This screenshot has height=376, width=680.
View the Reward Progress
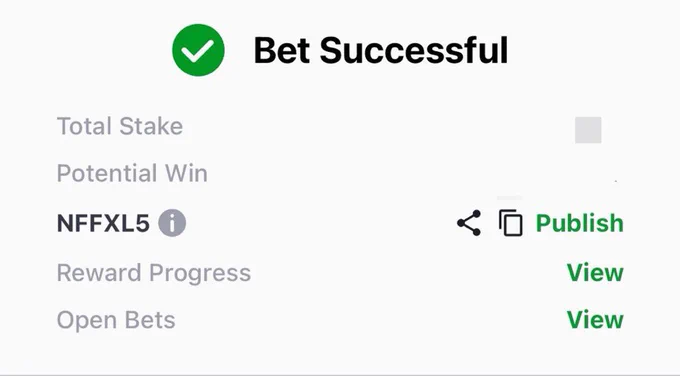coord(595,273)
